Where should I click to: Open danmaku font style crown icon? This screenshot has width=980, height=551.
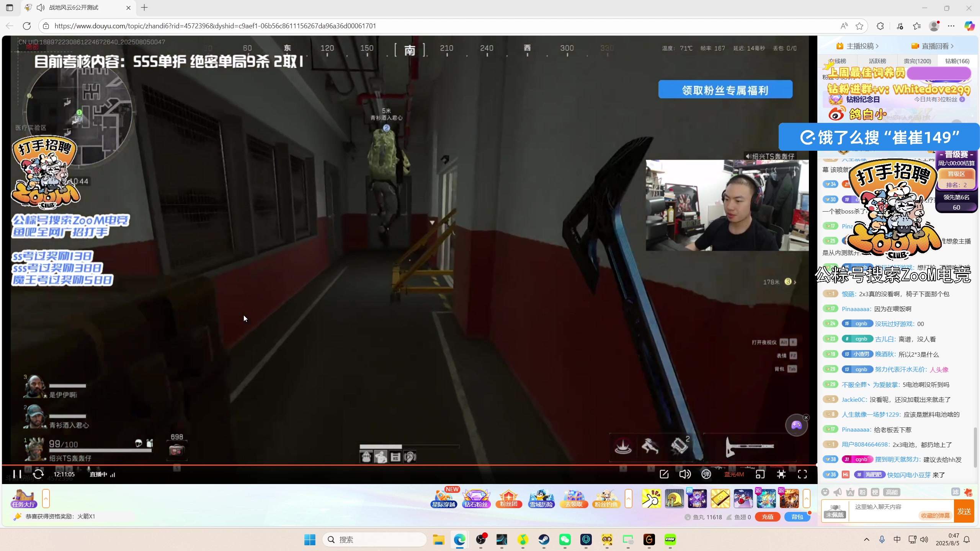tap(850, 492)
